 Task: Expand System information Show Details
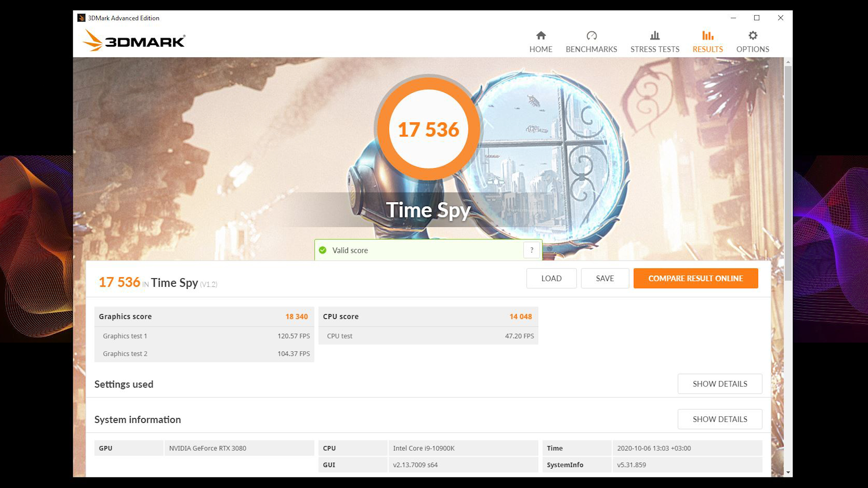tap(719, 419)
